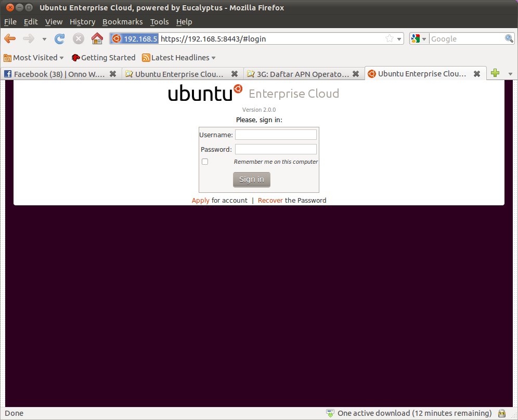Click the Back arrow navigation button
Viewport: 518px width, 420px height.
(10, 38)
